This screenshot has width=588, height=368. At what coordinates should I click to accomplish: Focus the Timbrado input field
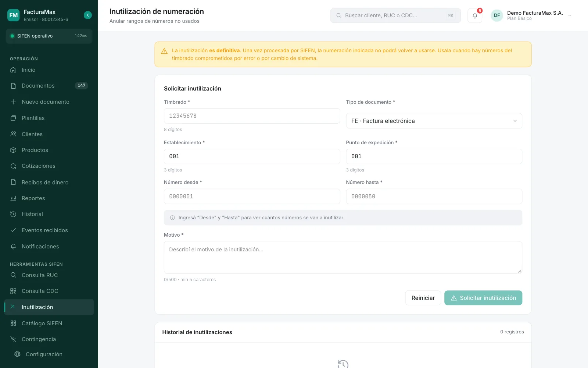coord(252,116)
